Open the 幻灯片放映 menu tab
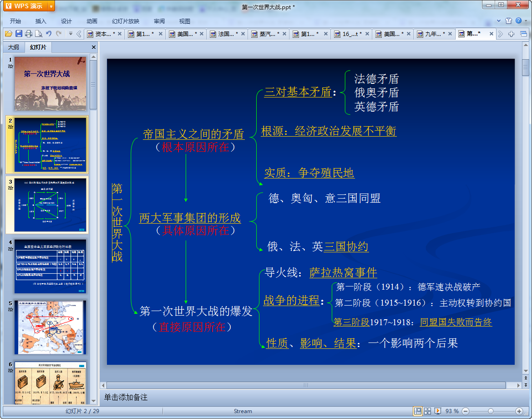Screen dimensions: 532x419 point(126,21)
